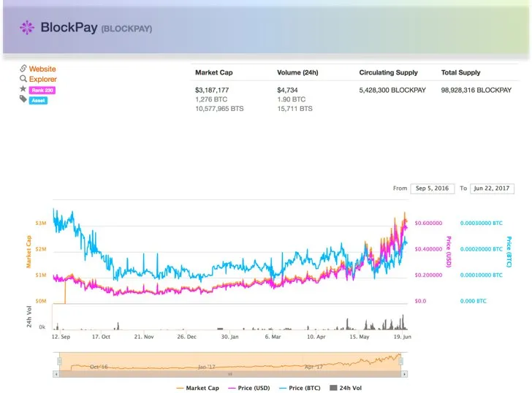This screenshot has width=532, height=393.
Task: Open the Explorer link
Action: (x=42, y=79)
